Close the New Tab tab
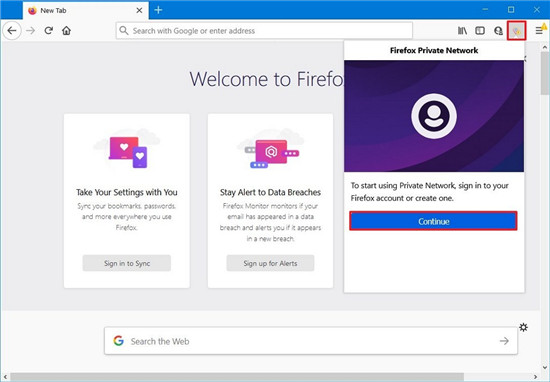The width and height of the screenshot is (550, 382). 139,11
